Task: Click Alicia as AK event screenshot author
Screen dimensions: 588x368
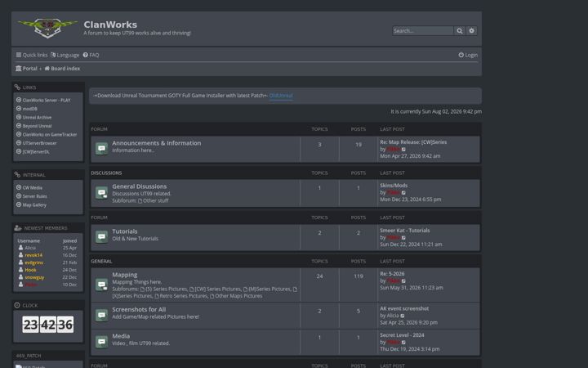Action: pos(393,316)
